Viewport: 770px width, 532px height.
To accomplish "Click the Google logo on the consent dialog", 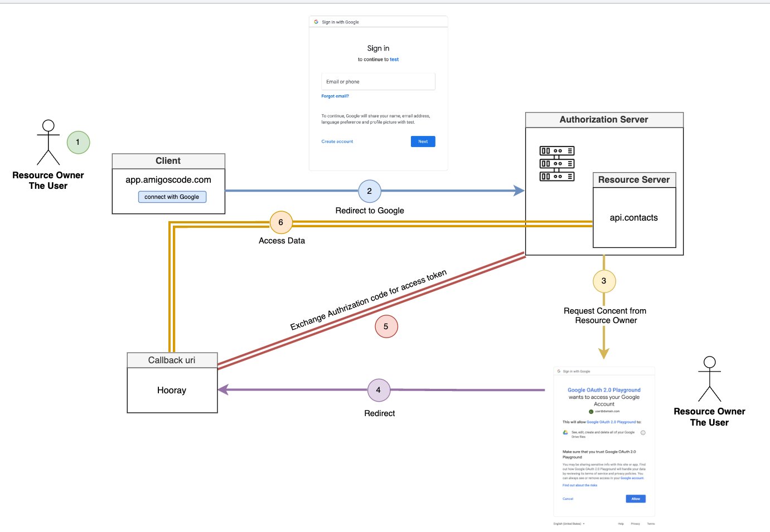I will point(559,371).
